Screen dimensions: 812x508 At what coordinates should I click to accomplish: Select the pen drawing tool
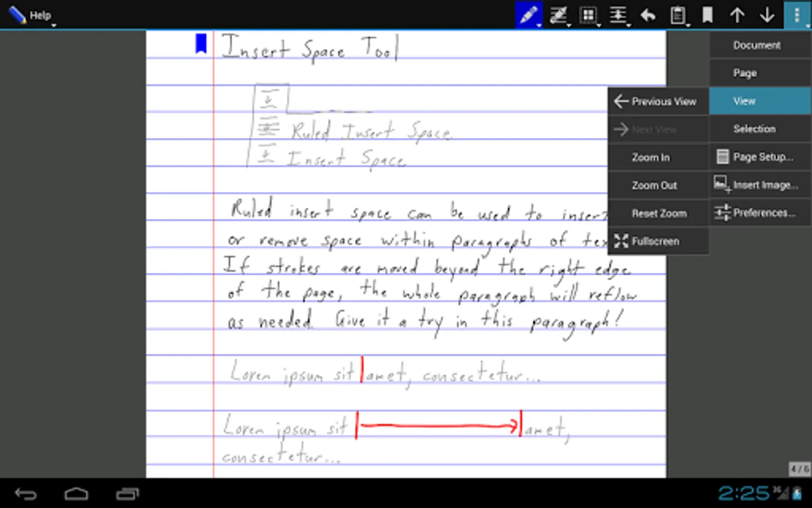click(x=528, y=15)
